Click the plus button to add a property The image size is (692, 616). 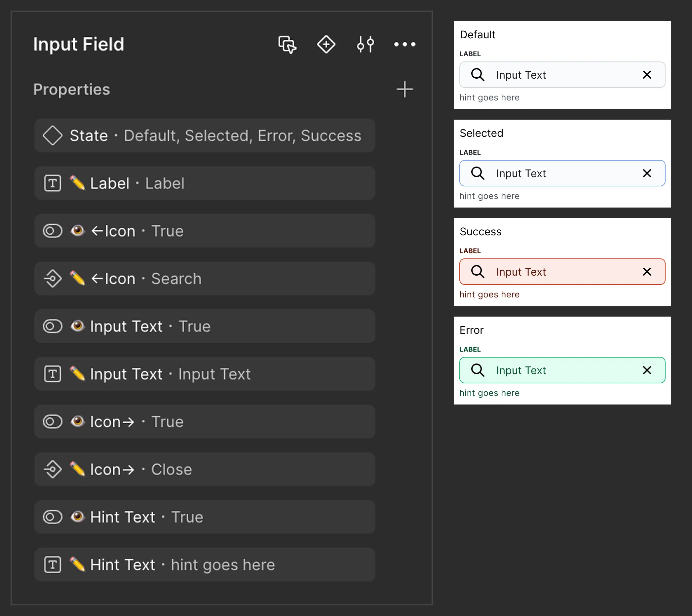(x=405, y=90)
